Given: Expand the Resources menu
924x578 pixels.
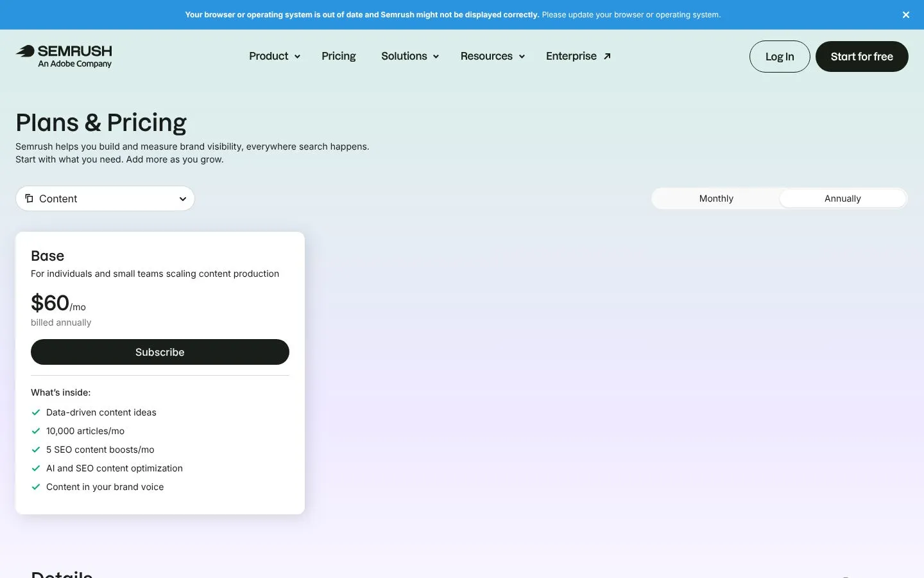Looking at the screenshot, I should [493, 57].
